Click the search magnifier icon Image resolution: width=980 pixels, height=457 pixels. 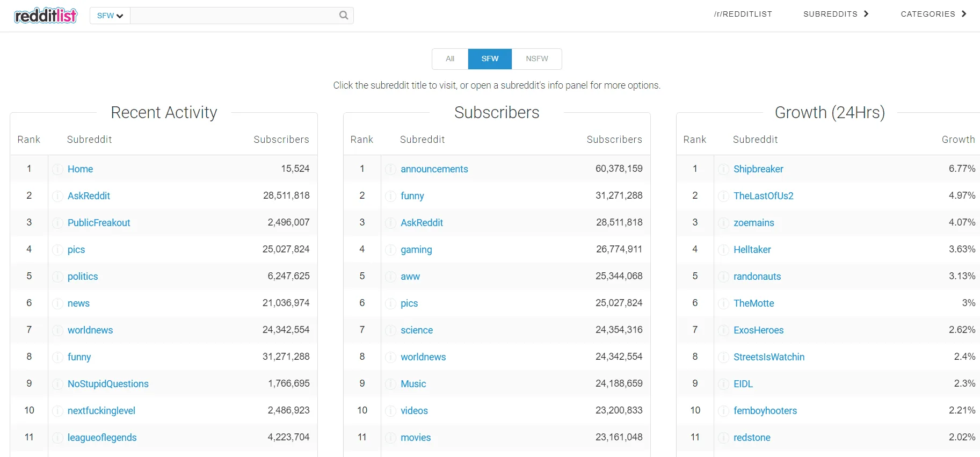point(344,16)
